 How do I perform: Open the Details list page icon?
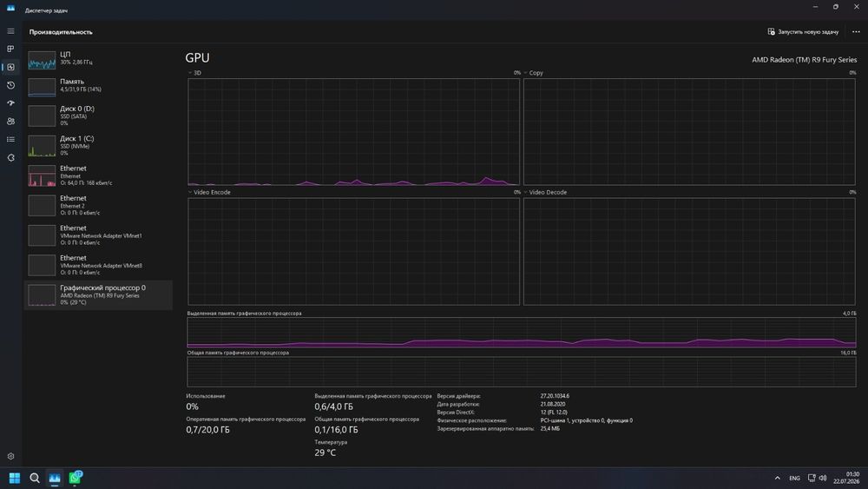(10, 140)
